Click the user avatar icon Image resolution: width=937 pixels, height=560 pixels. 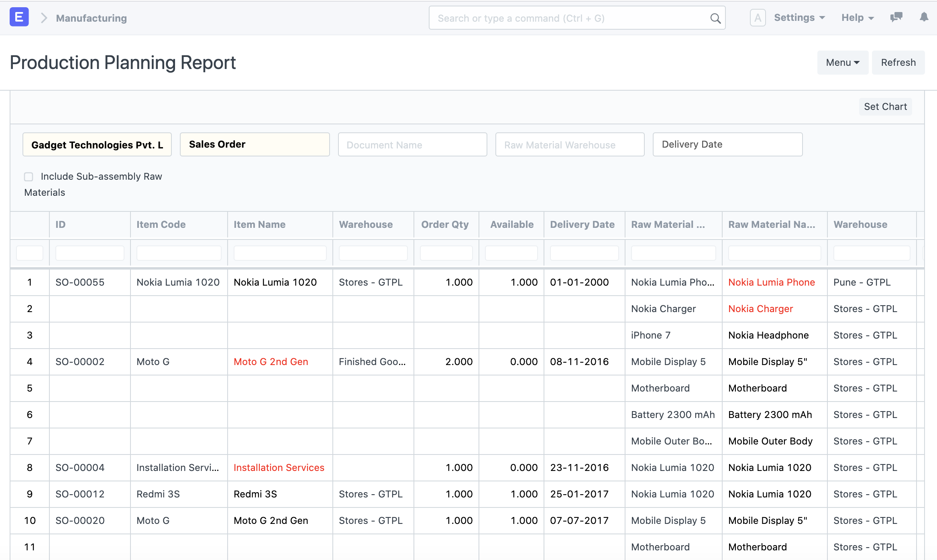click(758, 18)
